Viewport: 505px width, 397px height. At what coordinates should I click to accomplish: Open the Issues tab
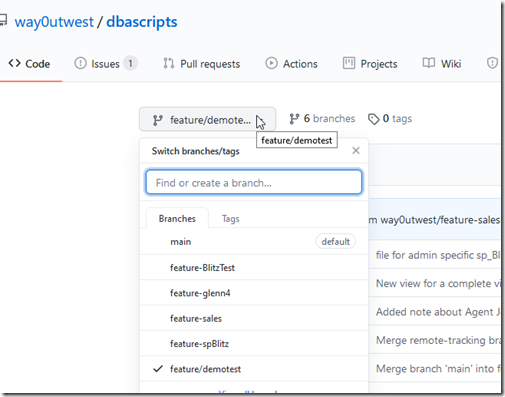coord(106,64)
